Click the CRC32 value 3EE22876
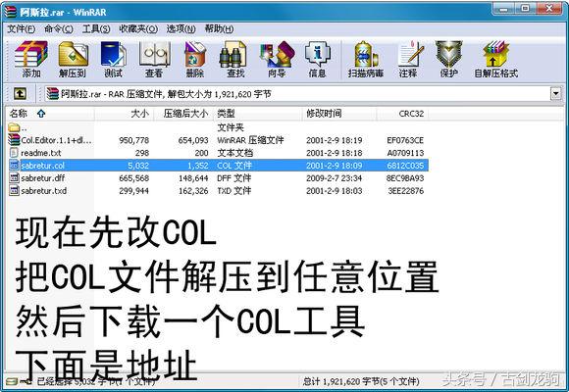The width and height of the screenshot is (569, 392). [406, 191]
